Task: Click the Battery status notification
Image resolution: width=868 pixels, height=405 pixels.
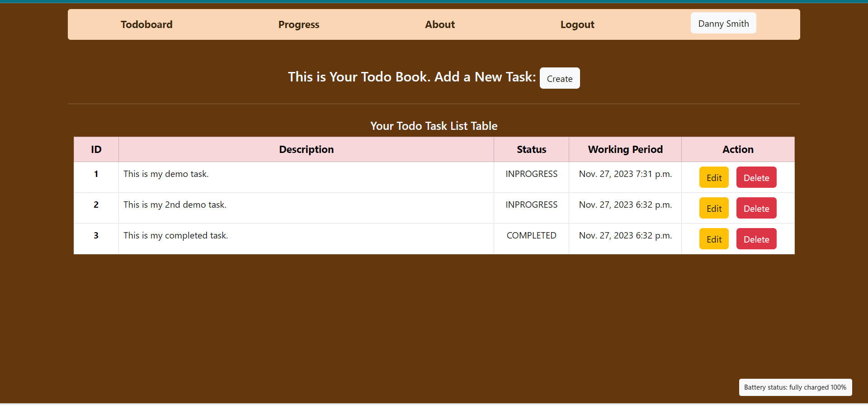Action: point(795,387)
